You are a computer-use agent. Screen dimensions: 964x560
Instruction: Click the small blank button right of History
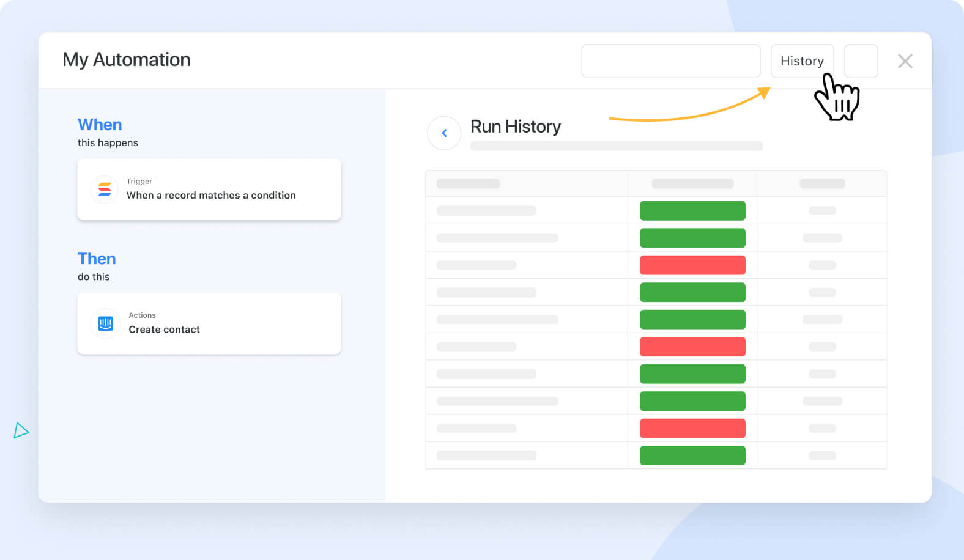click(x=861, y=61)
